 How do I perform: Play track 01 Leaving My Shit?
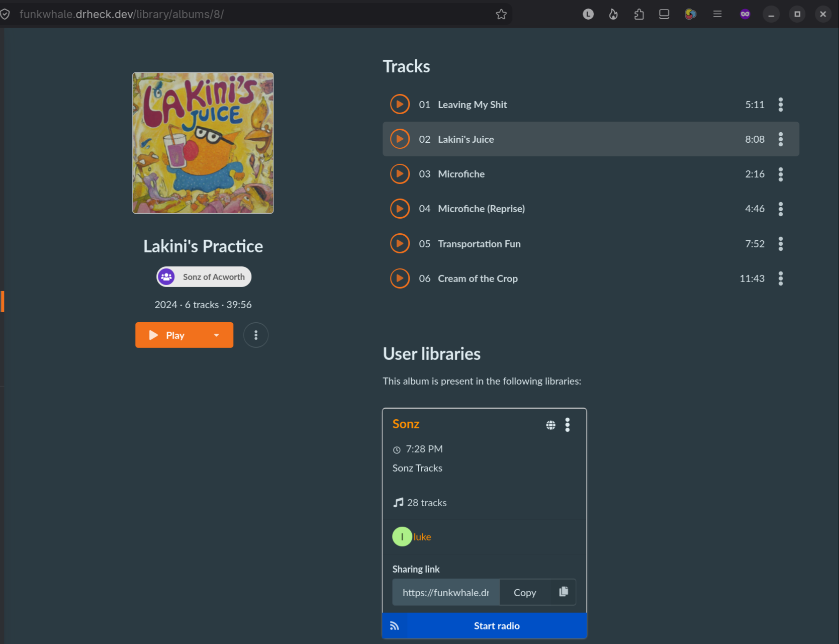click(x=400, y=105)
